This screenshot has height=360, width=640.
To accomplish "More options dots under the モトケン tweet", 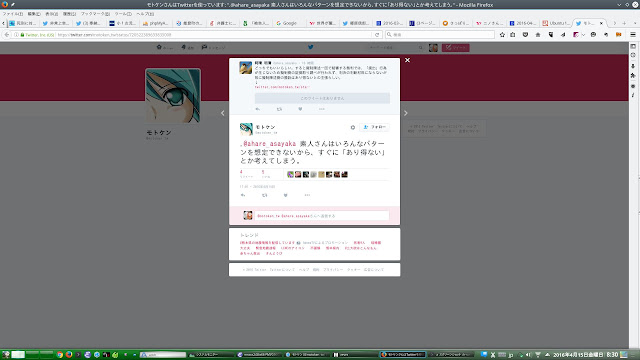I will 307,195.
